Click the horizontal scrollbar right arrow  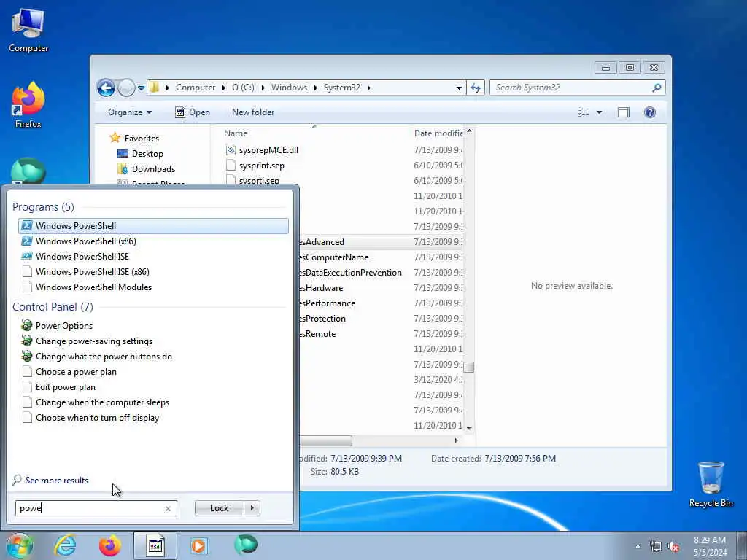pos(457,440)
